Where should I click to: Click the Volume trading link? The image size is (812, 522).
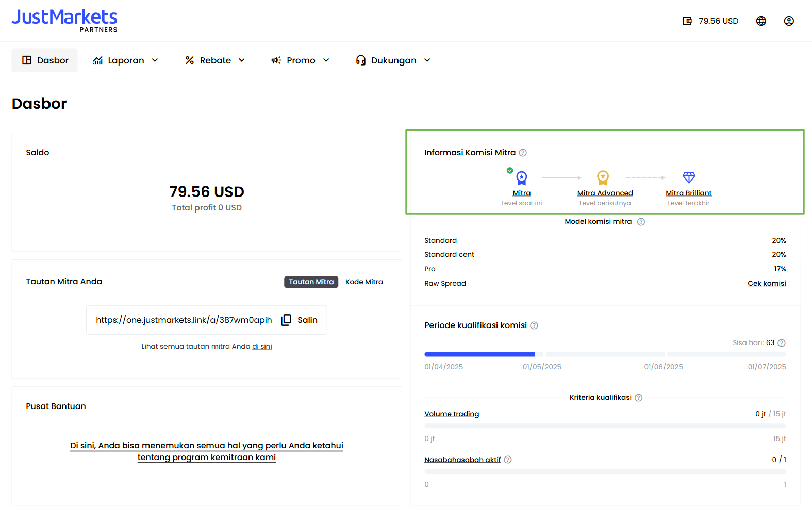click(x=452, y=414)
